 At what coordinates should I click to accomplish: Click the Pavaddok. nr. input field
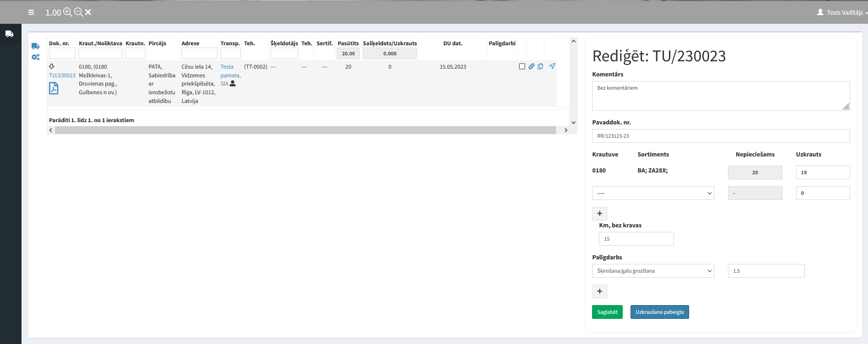tap(720, 136)
